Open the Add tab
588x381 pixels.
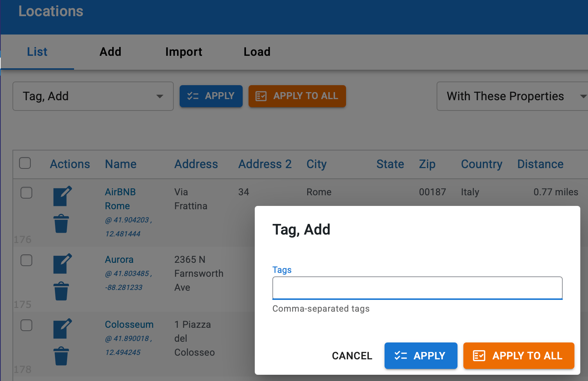click(110, 52)
